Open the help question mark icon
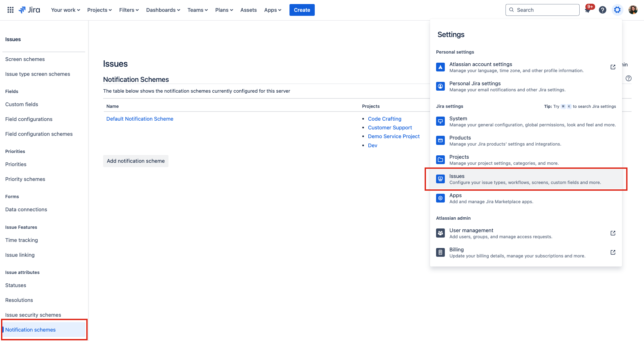The height and width of the screenshot is (341, 644). point(603,10)
